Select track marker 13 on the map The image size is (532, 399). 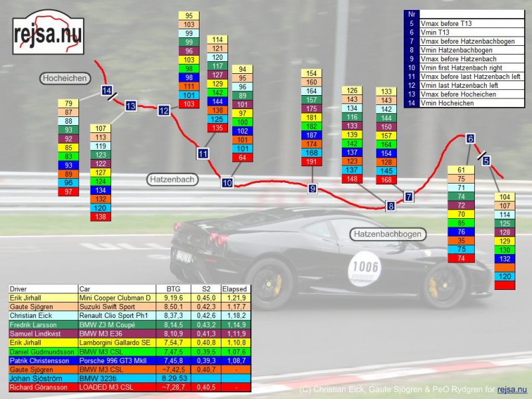(x=130, y=106)
